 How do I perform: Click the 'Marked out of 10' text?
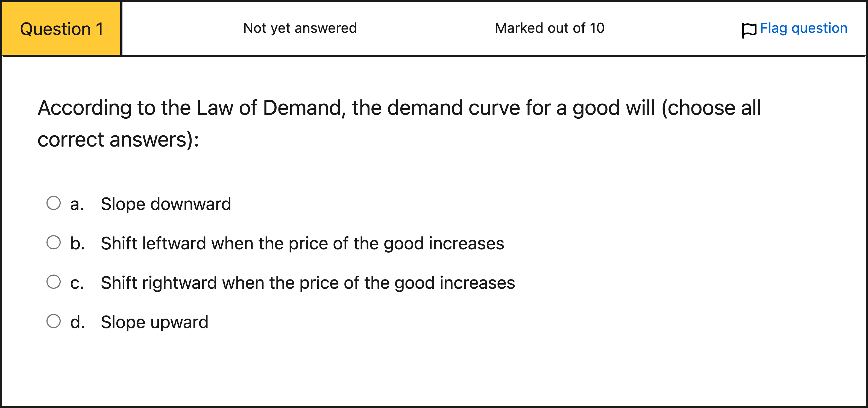pyautogui.click(x=550, y=28)
